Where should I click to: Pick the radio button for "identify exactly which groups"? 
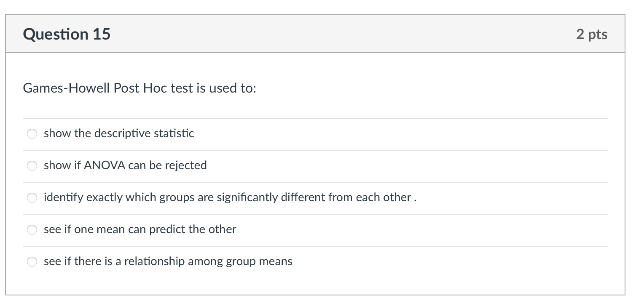[x=32, y=198]
